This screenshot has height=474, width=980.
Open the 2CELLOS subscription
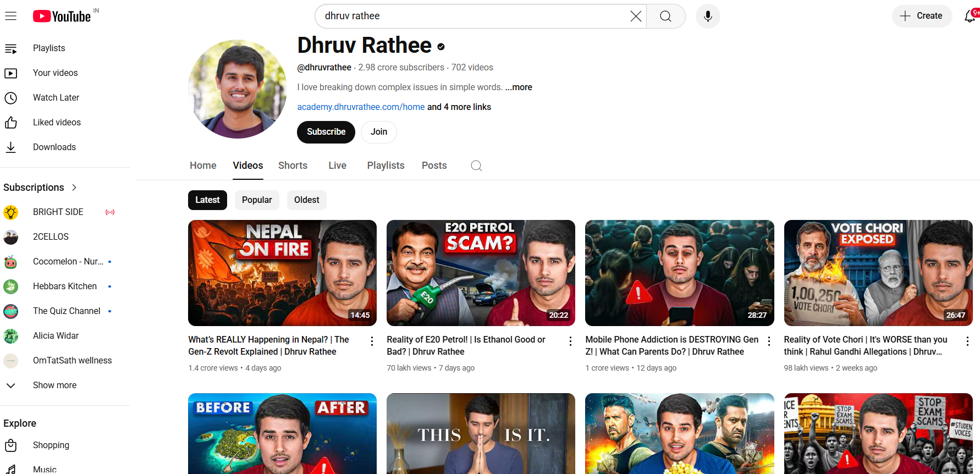tap(65, 237)
